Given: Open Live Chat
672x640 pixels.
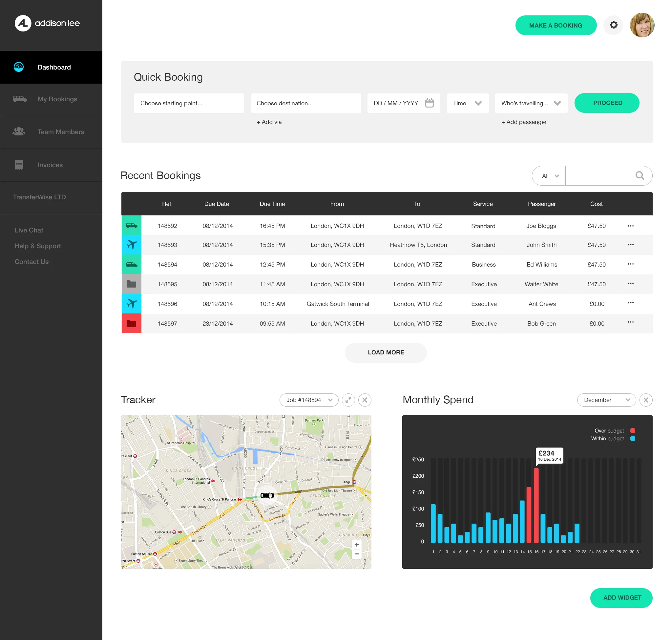Looking at the screenshot, I should (x=29, y=230).
